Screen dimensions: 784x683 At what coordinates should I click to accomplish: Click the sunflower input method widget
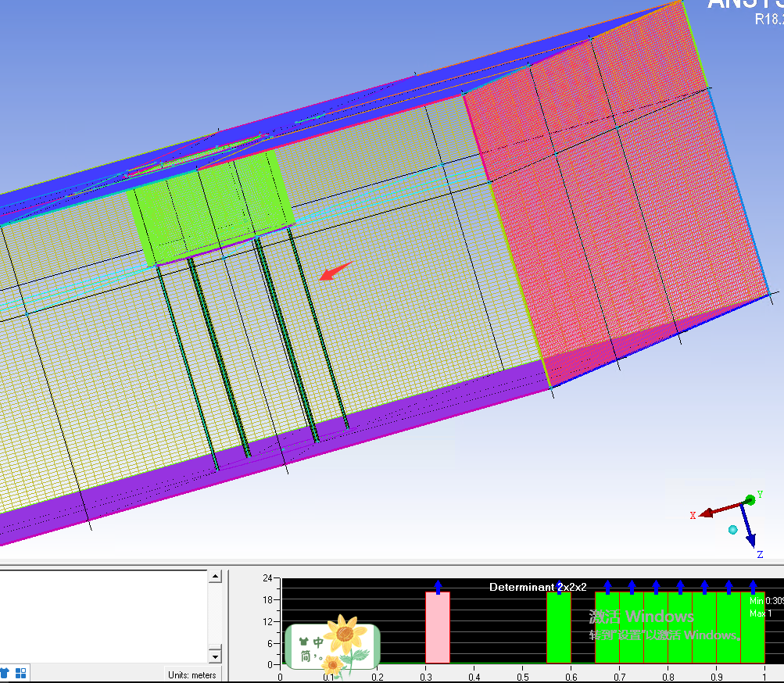pyautogui.click(x=332, y=646)
